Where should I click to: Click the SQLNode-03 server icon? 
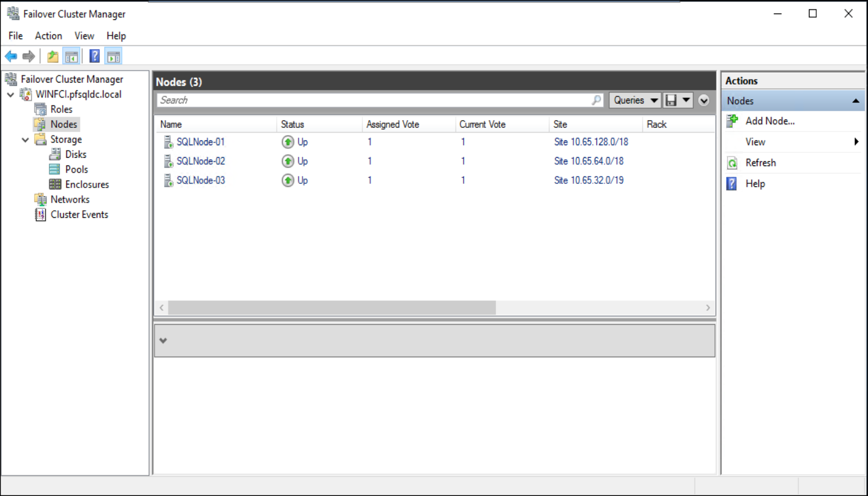pos(168,181)
